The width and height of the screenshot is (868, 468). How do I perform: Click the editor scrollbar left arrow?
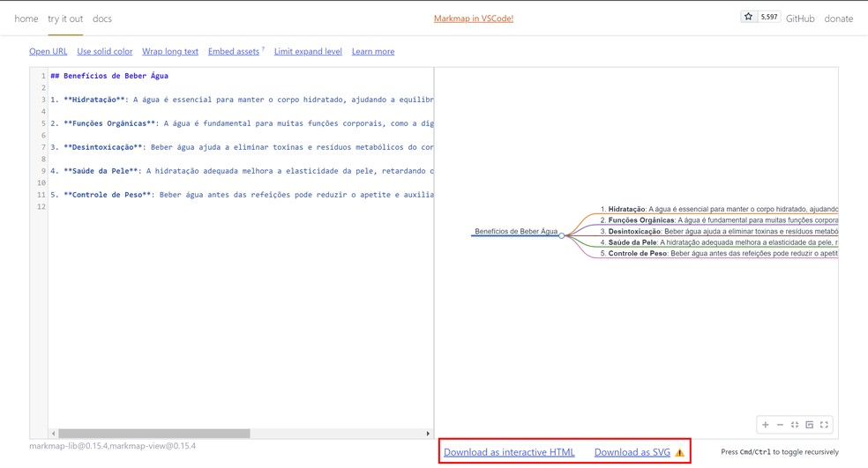pyautogui.click(x=53, y=434)
